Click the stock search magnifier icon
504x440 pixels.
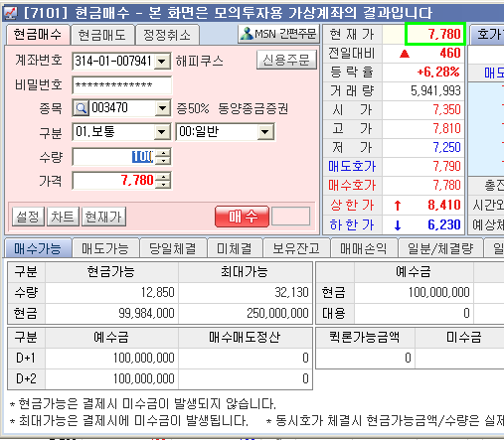pyautogui.click(x=81, y=108)
